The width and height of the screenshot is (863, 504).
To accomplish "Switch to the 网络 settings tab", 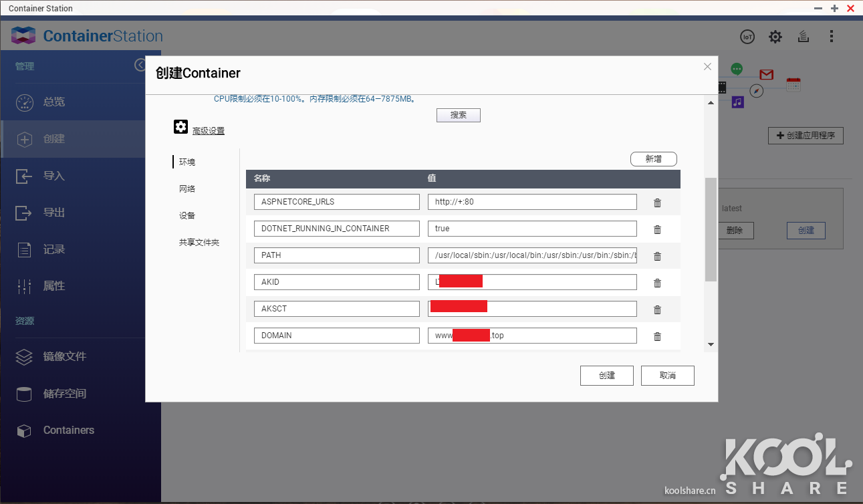I will (187, 188).
